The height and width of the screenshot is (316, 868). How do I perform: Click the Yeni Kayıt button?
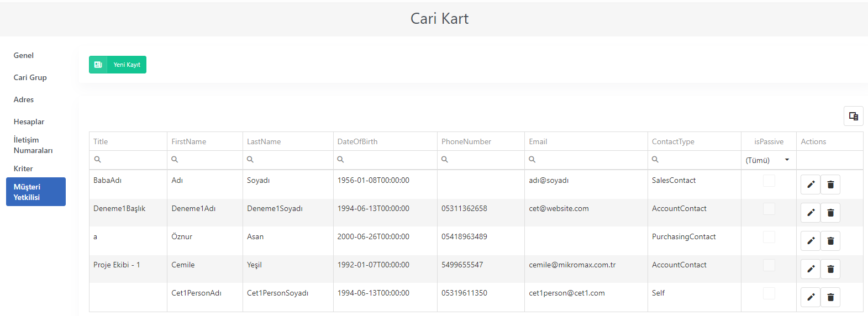(118, 65)
